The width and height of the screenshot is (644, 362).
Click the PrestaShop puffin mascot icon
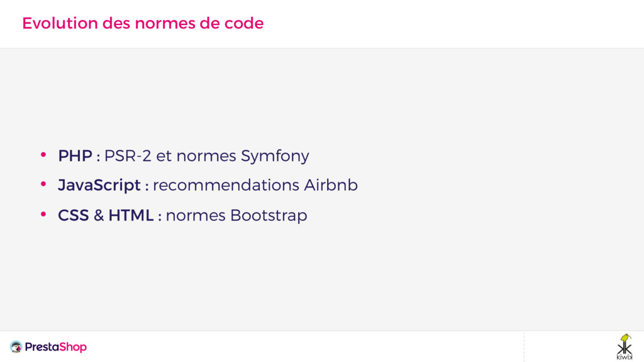(x=16, y=347)
